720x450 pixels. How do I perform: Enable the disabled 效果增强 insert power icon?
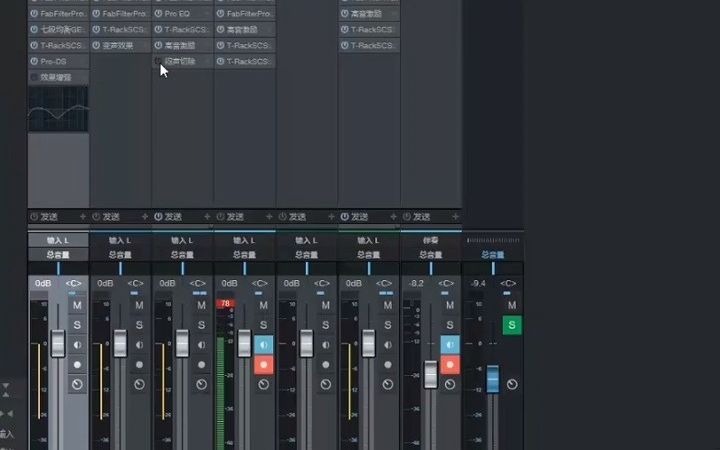34,77
